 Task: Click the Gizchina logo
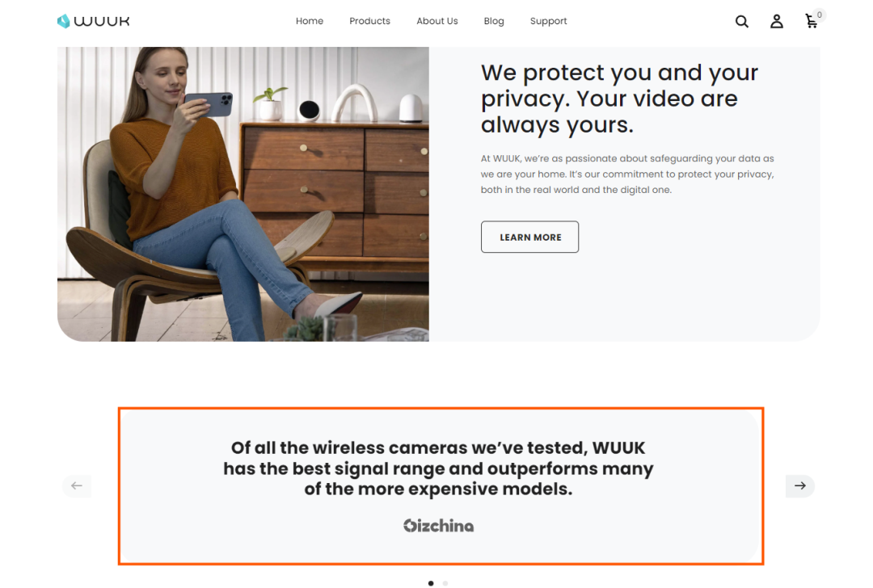(x=439, y=526)
